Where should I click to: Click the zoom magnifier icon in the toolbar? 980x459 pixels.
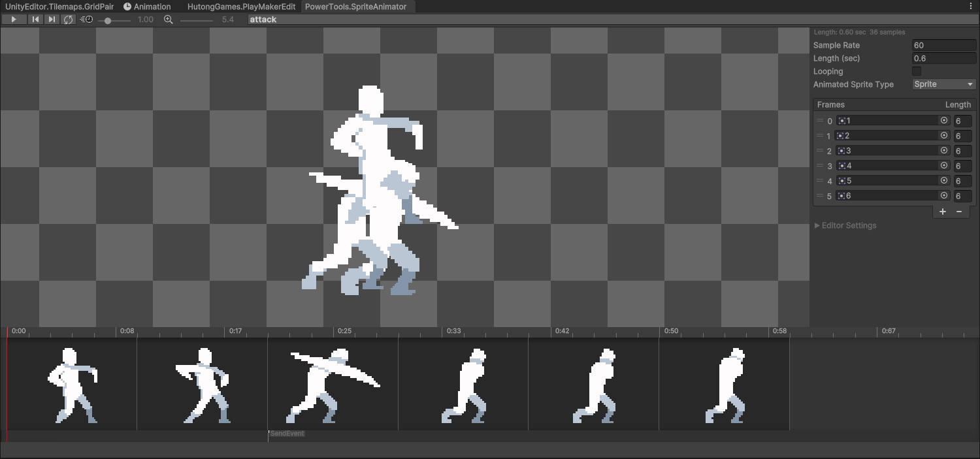pos(168,19)
